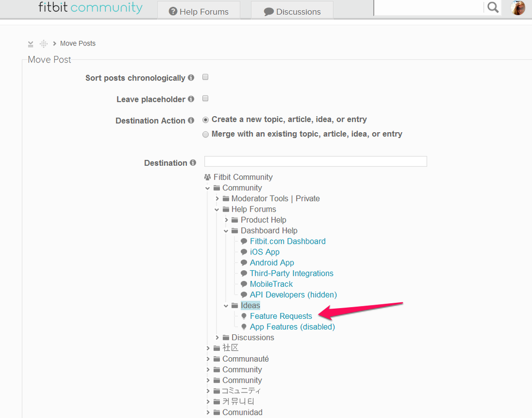Click the Fitbit home breadcrumb icon
The width and height of the screenshot is (532, 418).
[x=44, y=44]
